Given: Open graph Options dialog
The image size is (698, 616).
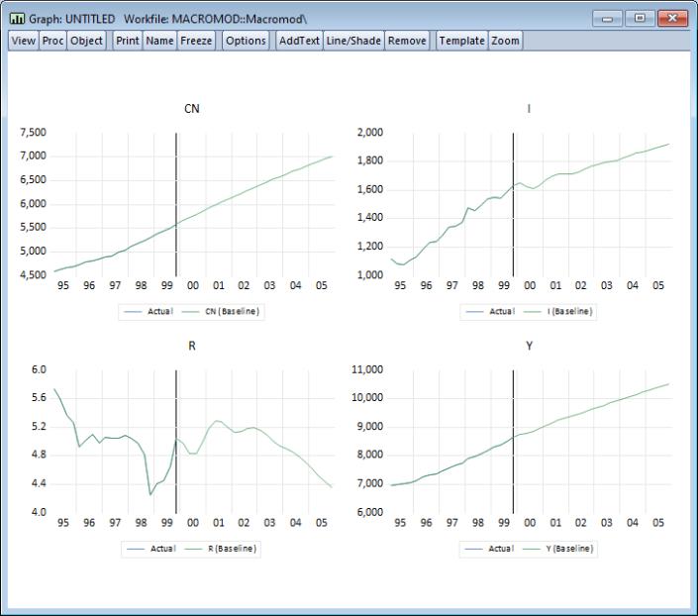Looking at the screenshot, I should (246, 41).
